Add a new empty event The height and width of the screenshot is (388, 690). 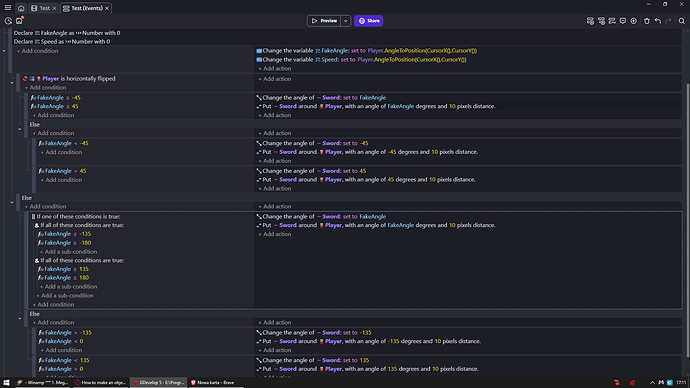coord(590,21)
